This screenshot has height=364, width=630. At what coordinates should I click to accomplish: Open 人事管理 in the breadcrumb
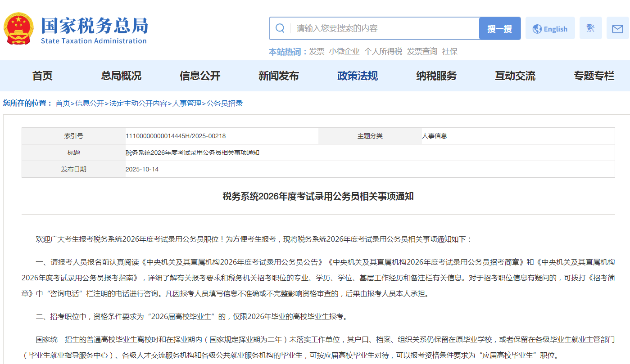[187, 103]
